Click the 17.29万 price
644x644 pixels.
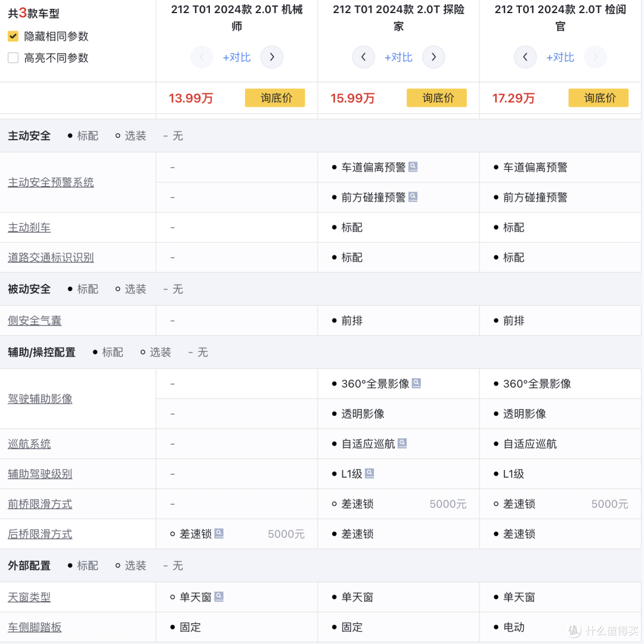pyautogui.click(x=514, y=98)
